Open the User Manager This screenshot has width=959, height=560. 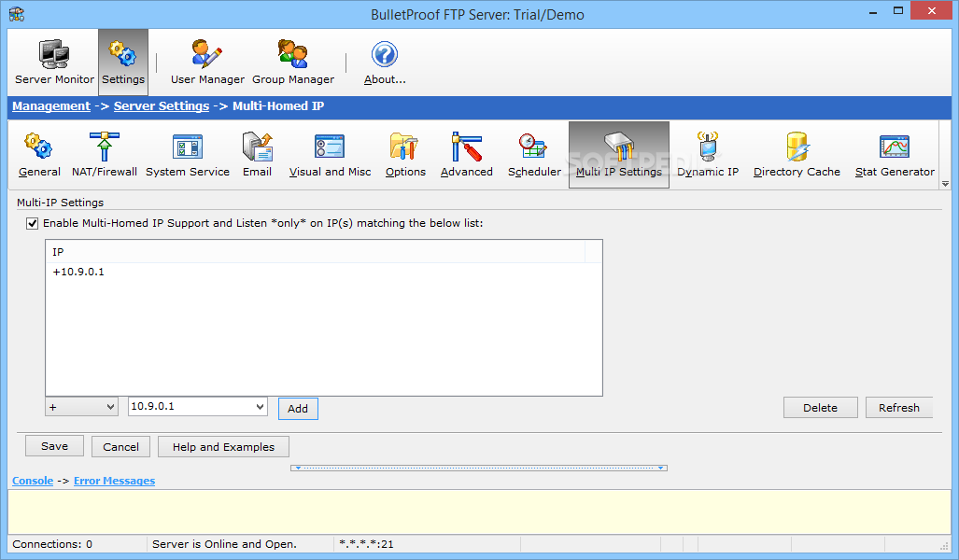[207, 63]
